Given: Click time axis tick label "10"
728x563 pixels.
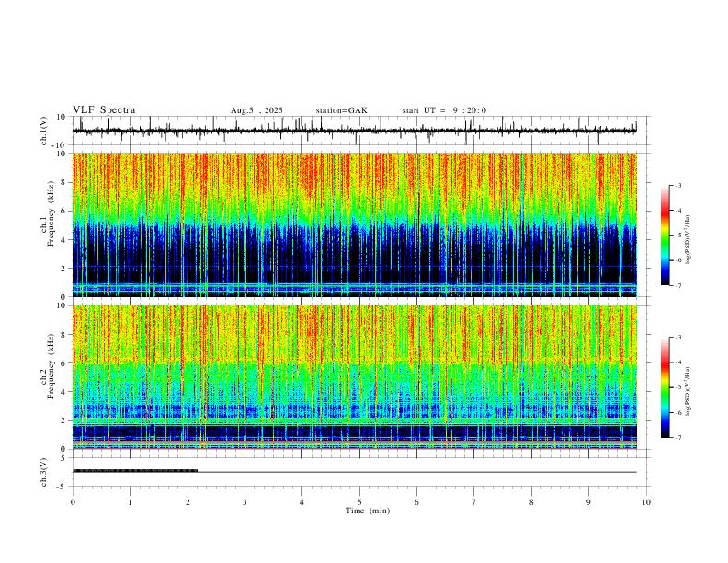Looking at the screenshot, I should click(x=646, y=502).
